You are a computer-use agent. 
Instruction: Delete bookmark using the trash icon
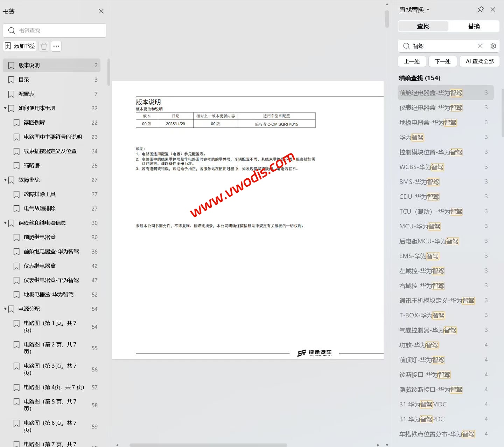click(x=43, y=46)
